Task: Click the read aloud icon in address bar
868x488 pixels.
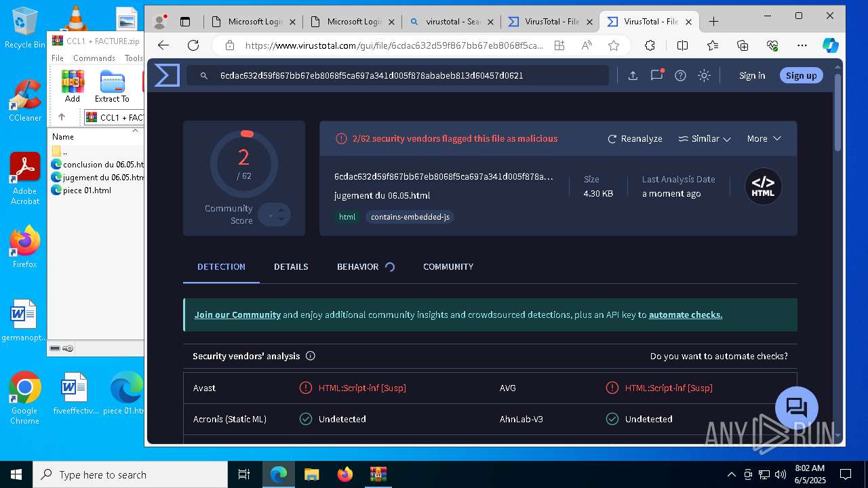Action: click(x=587, y=45)
